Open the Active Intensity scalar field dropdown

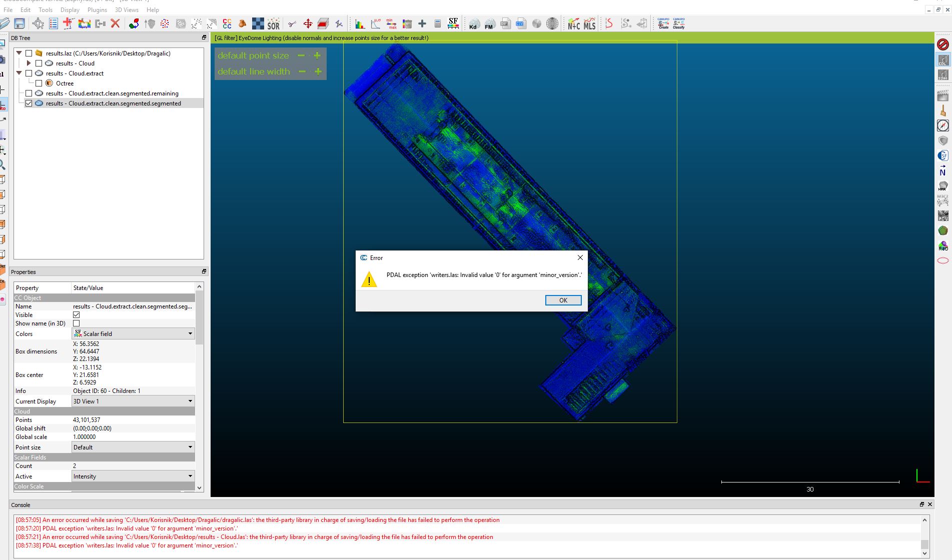tap(133, 476)
